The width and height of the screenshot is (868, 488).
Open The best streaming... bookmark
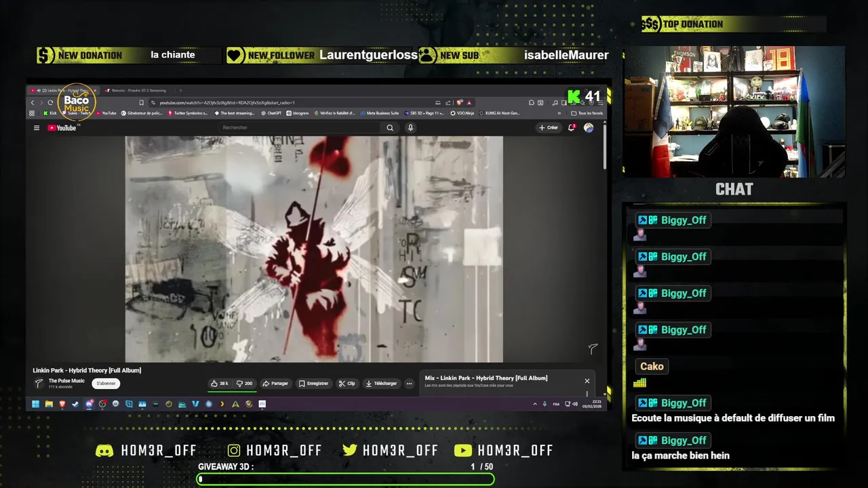click(234, 113)
